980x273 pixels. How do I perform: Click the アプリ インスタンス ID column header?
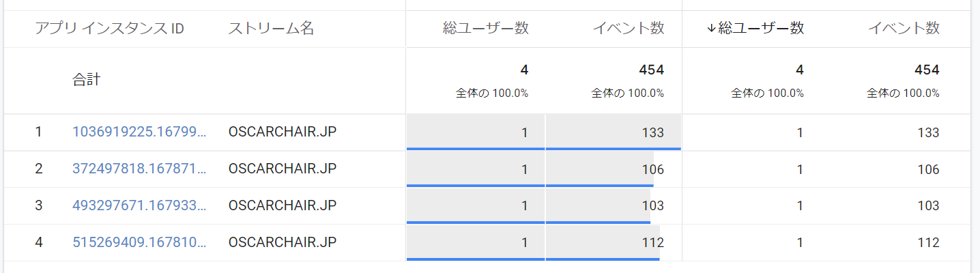(109, 29)
